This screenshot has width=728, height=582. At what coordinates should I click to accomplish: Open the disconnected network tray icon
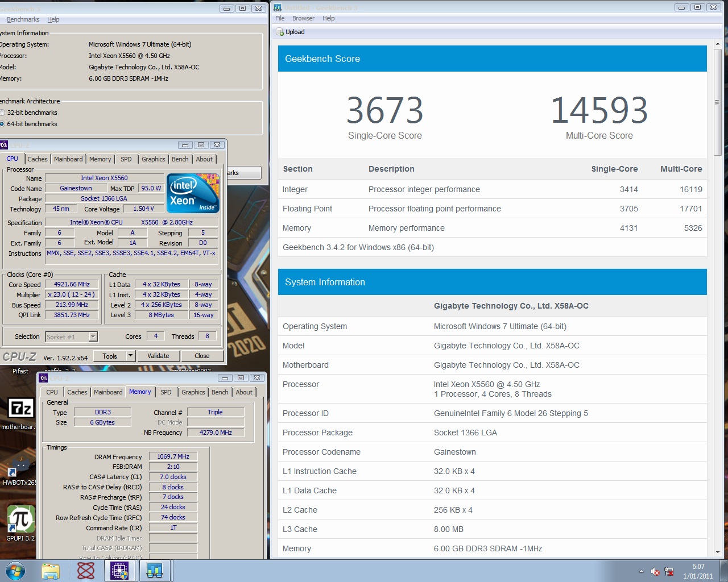[x=669, y=572]
